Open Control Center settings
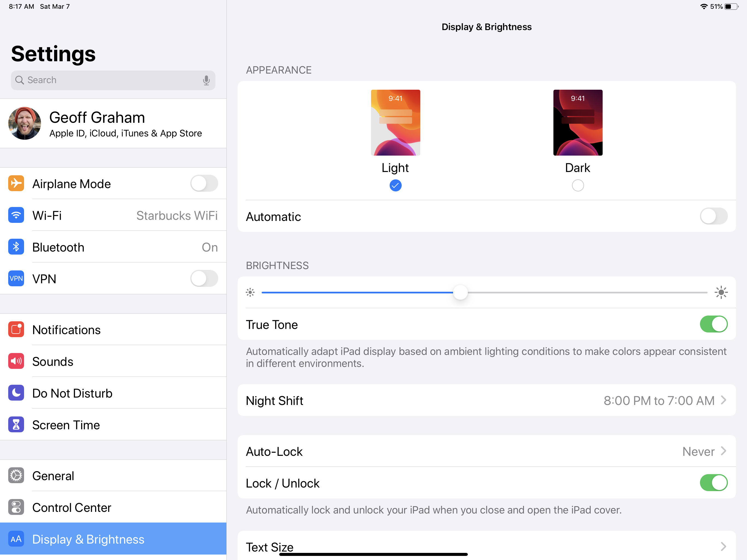Image resolution: width=747 pixels, height=560 pixels. (x=113, y=507)
